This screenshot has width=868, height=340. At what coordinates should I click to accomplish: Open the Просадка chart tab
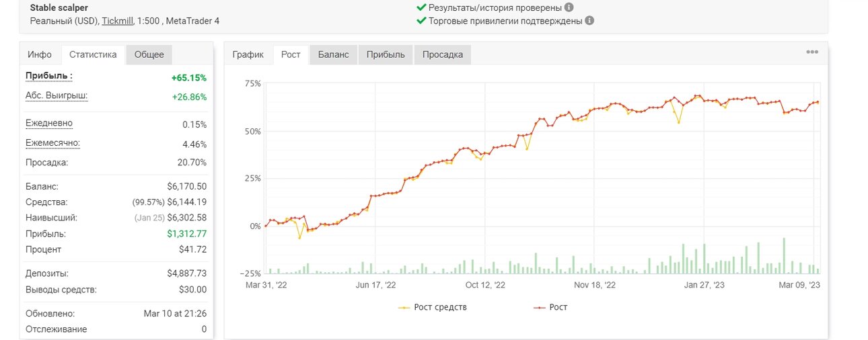[443, 54]
